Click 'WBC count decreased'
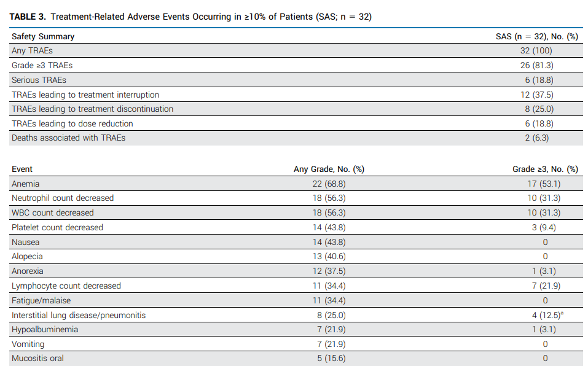The image size is (588, 366). [53, 212]
